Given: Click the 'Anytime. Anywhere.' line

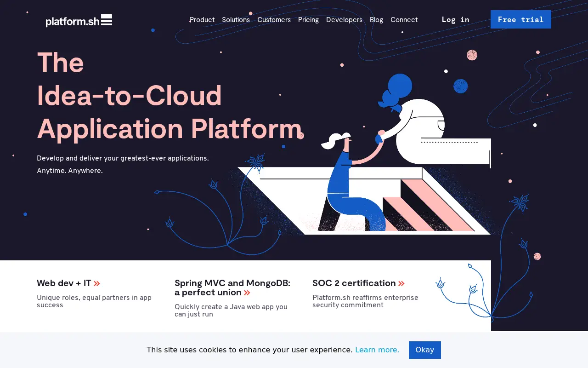Looking at the screenshot, I should tap(70, 171).
